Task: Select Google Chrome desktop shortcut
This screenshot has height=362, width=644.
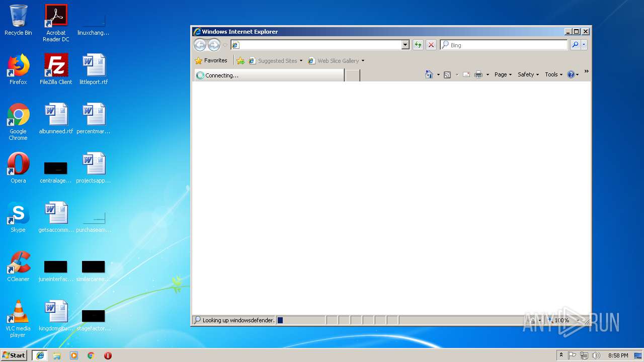Action: 18,122
